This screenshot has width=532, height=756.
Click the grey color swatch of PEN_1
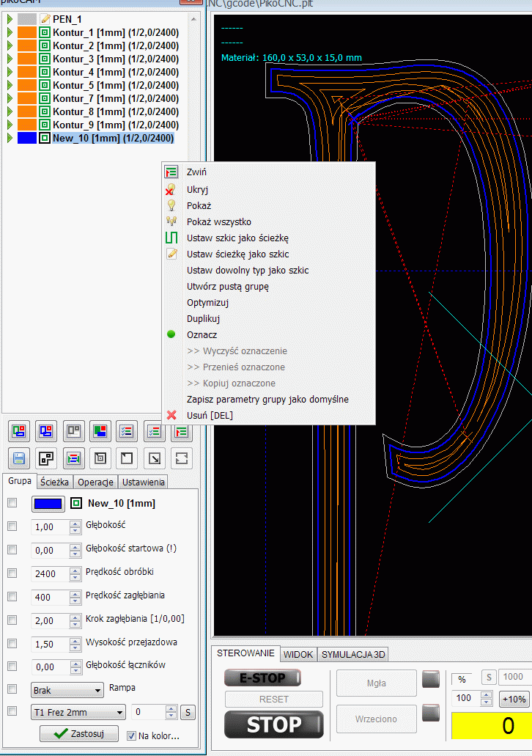(27, 19)
